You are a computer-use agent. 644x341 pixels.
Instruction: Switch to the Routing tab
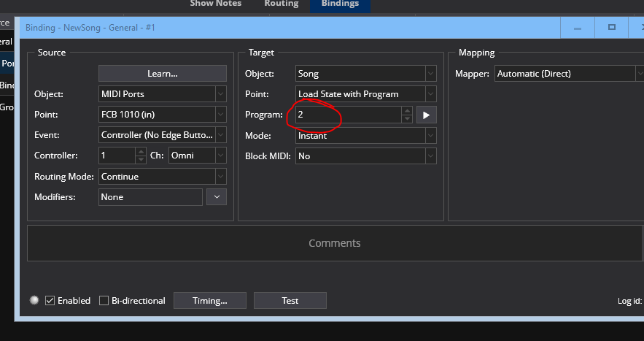click(282, 4)
